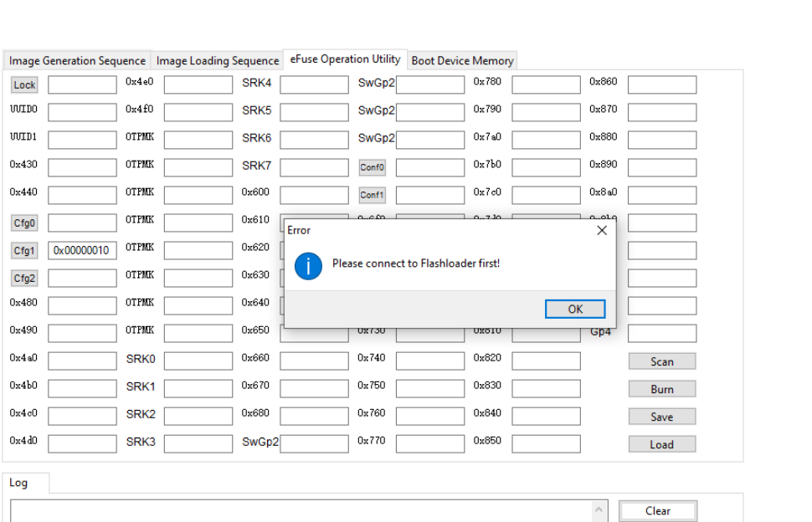Click the 0x780 input field
The width and height of the screenshot is (812, 522).
pos(547,84)
